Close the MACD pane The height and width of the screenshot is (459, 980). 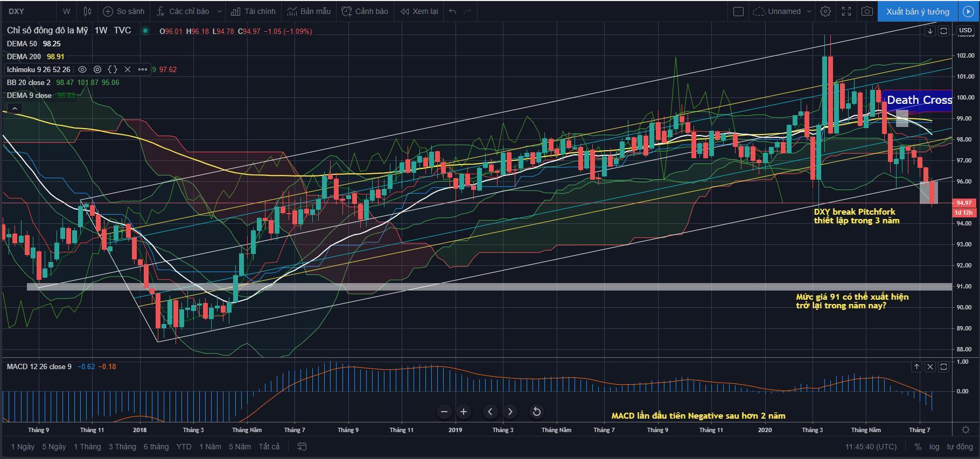click(x=930, y=366)
